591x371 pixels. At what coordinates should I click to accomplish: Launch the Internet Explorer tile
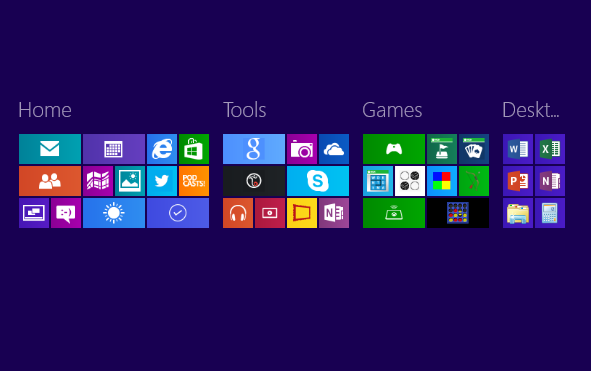[x=162, y=149]
